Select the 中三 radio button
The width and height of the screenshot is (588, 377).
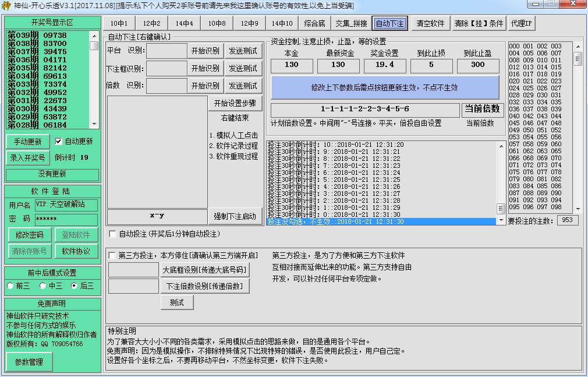click(42, 286)
